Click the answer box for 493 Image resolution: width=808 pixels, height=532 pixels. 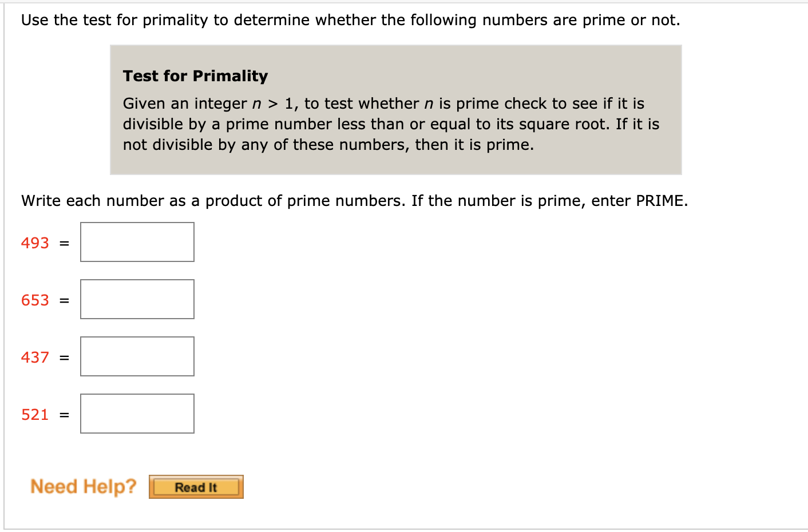tap(137, 241)
